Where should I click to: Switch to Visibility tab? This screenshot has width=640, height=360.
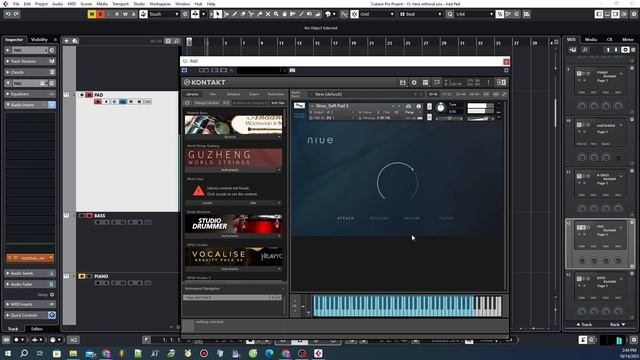[x=39, y=40]
